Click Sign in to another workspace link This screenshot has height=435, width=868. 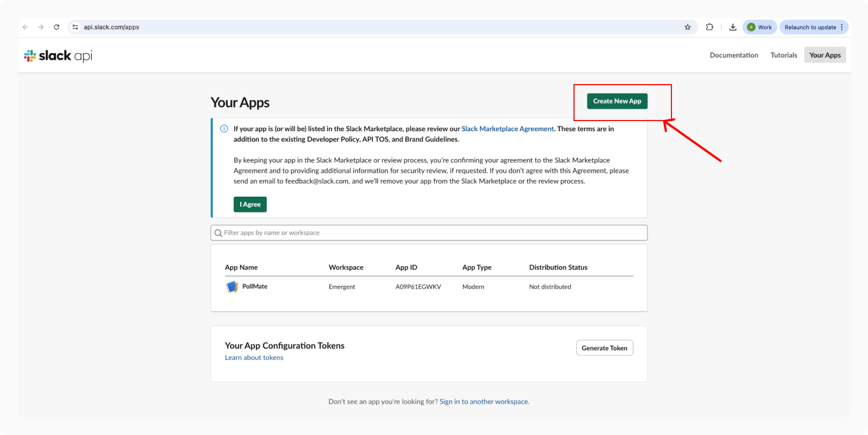coord(484,401)
